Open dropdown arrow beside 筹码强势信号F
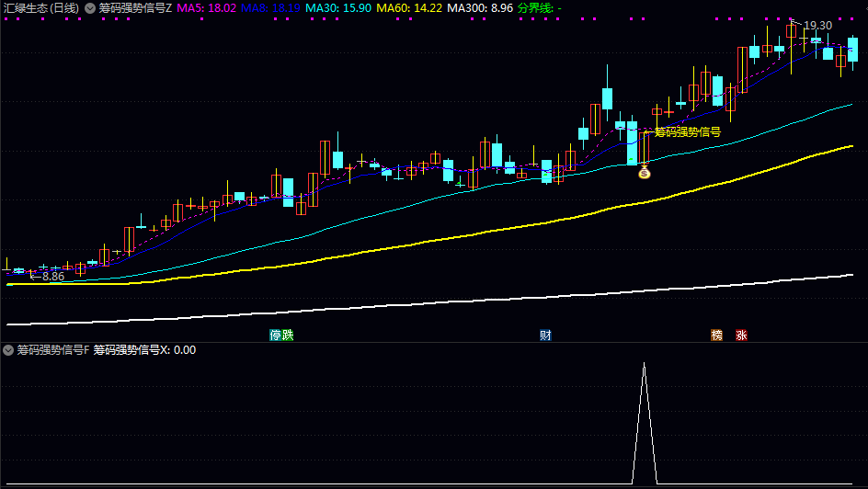 pos(8,350)
